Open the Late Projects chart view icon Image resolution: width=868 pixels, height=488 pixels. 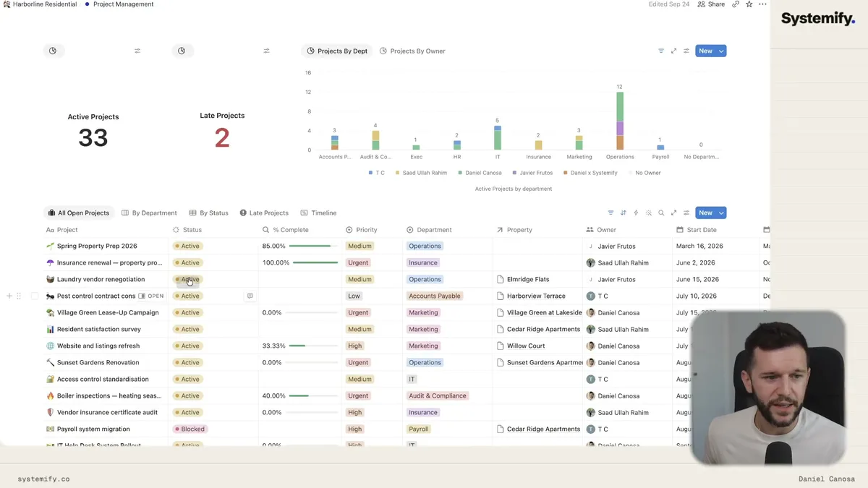[x=182, y=51]
